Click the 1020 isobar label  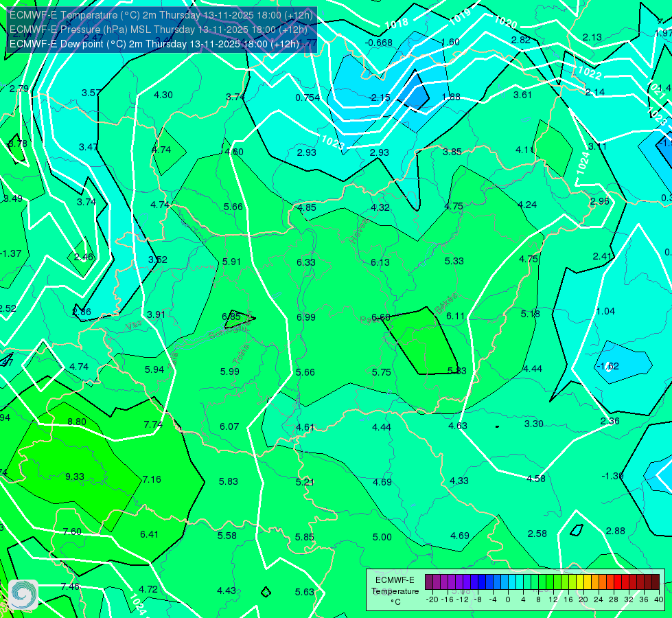click(x=505, y=22)
